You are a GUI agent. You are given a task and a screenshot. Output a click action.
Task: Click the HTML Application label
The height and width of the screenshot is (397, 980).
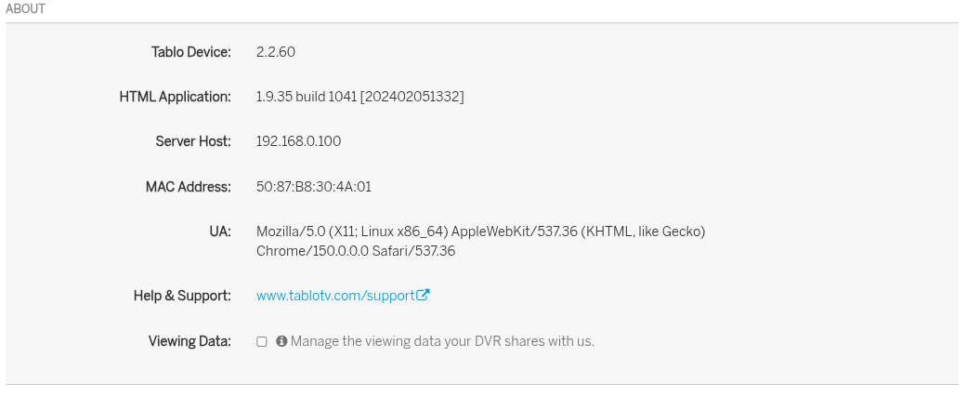(175, 97)
